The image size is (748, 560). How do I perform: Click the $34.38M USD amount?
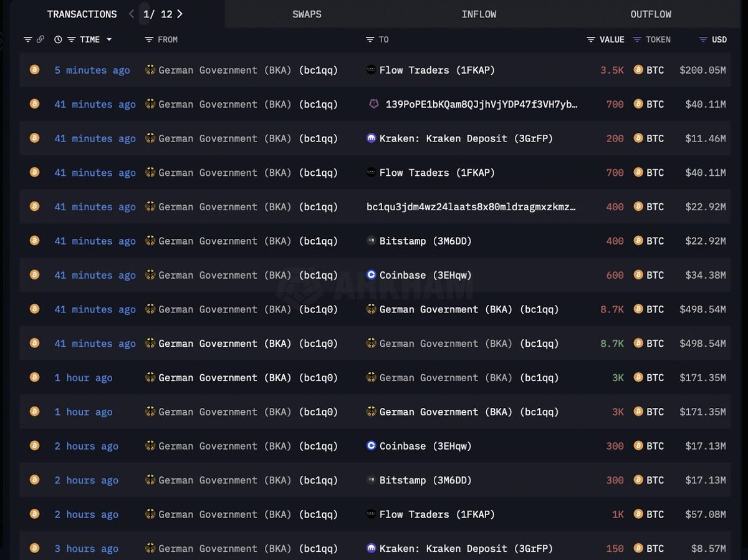pyautogui.click(x=706, y=275)
